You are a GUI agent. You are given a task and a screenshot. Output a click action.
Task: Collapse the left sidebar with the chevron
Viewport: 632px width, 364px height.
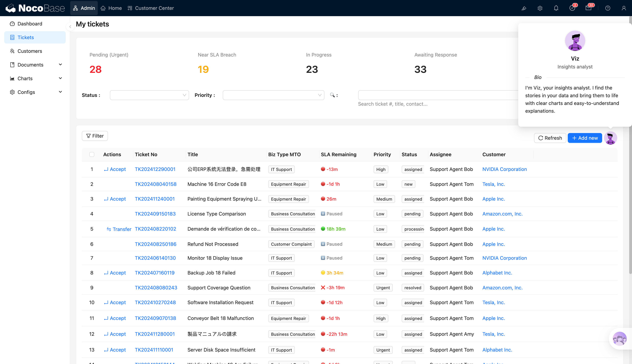[x=70, y=27]
